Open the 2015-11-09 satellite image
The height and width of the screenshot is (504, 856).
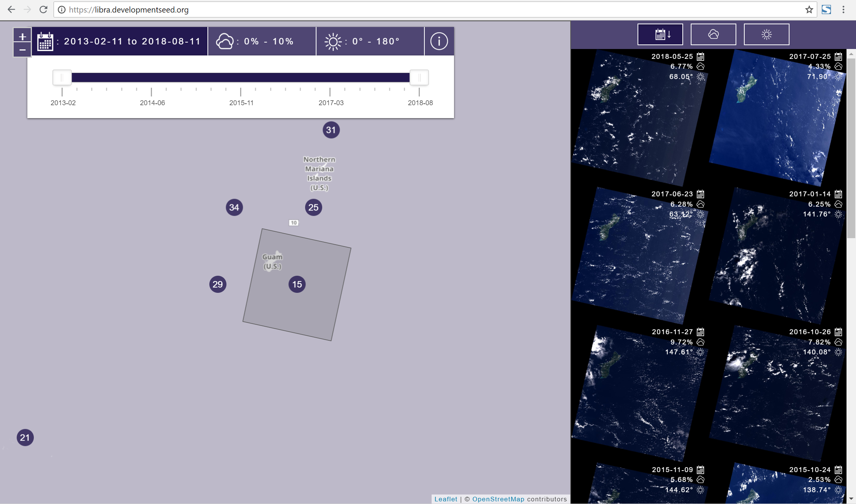640,483
